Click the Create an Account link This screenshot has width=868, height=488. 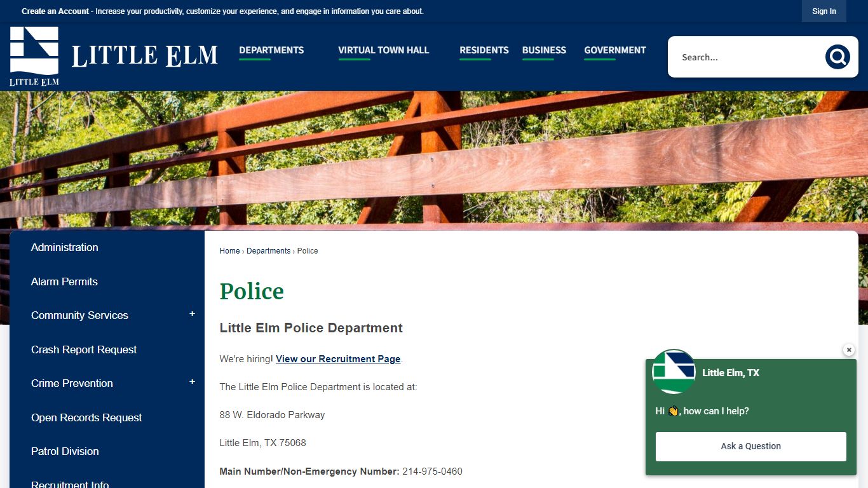click(55, 11)
